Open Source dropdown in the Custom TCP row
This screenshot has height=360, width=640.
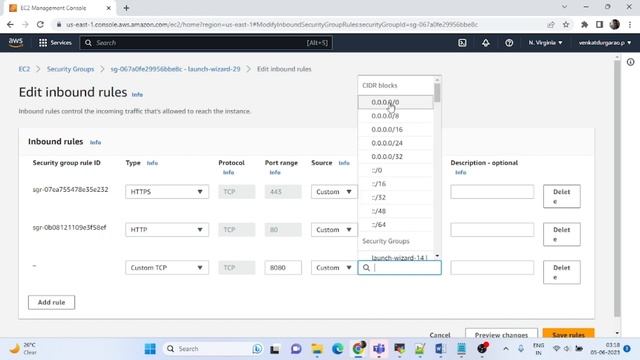coord(334,268)
